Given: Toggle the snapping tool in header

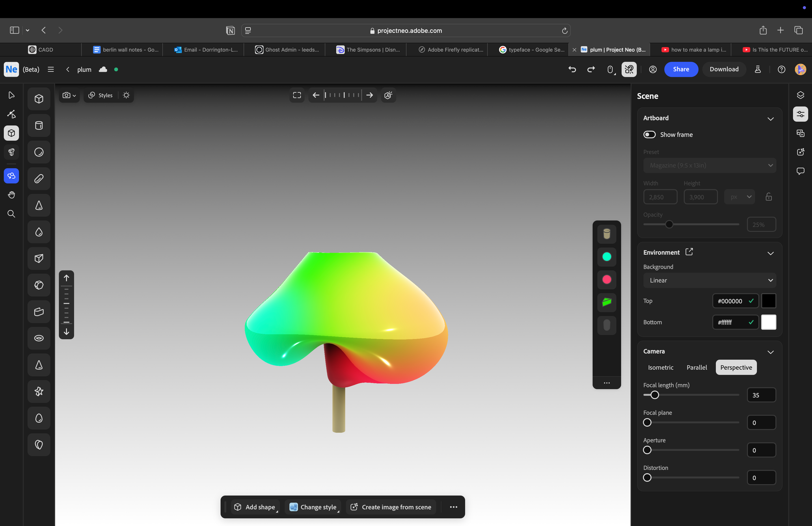Looking at the screenshot, I should 629,69.
